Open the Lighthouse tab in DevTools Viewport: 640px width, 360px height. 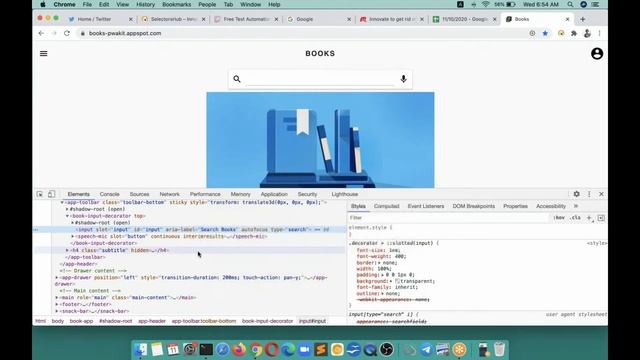pyautogui.click(x=344, y=194)
